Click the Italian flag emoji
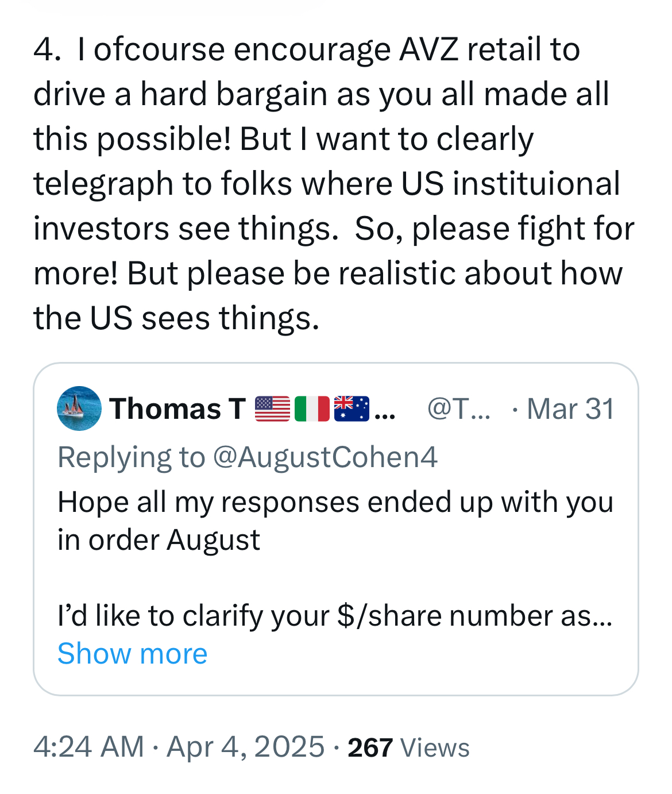This screenshot has width=672, height=794. [x=312, y=408]
